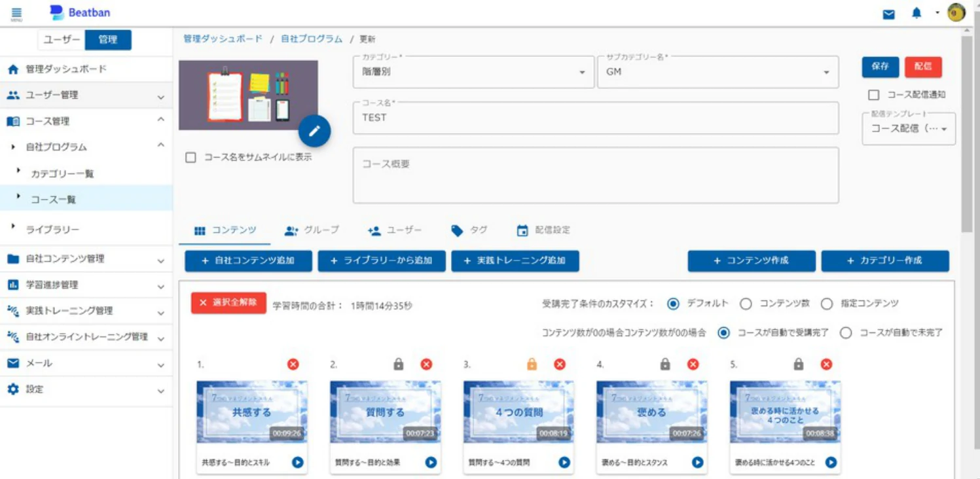Screen dimensions: 980x479
Task: Open the カテゴリー dropdown showing 階層別
Action: point(474,72)
